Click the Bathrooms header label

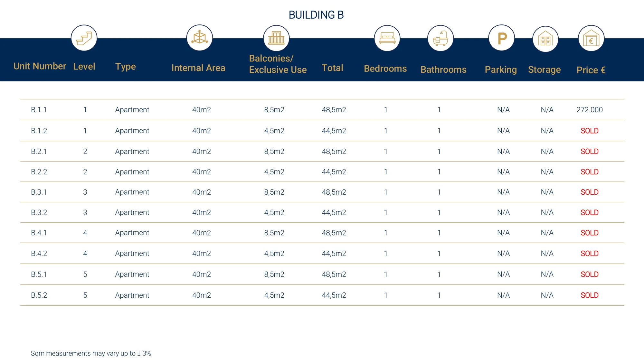[x=443, y=70]
